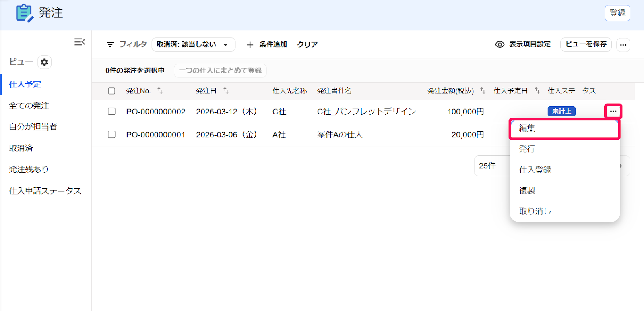
Task: Click the 仕入先名称 column header
Action: click(x=290, y=91)
